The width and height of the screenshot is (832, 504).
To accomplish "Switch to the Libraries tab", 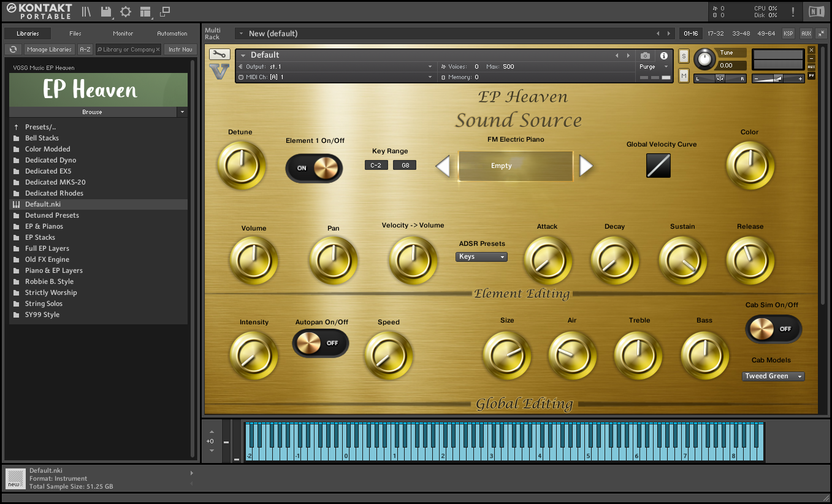I will tap(28, 34).
